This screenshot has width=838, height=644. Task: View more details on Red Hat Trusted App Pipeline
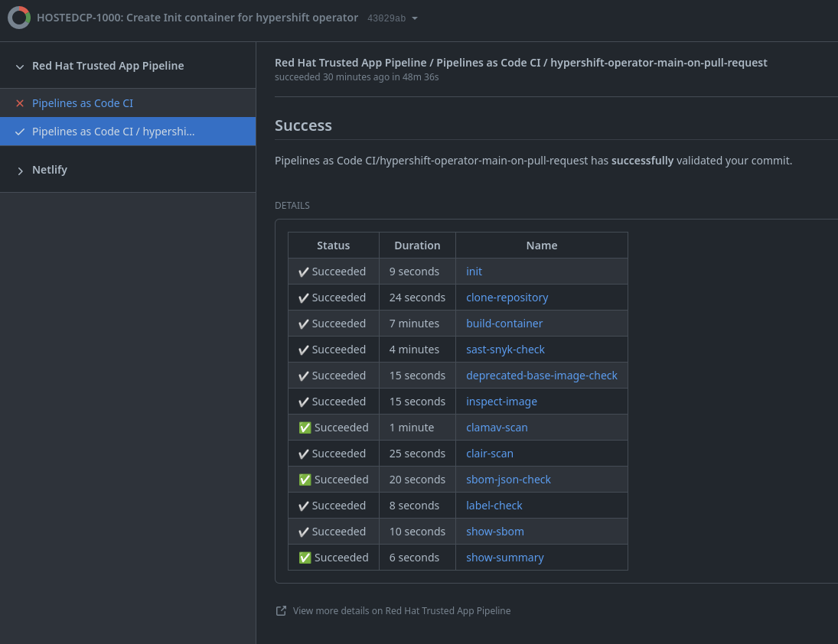tap(401, 610)
